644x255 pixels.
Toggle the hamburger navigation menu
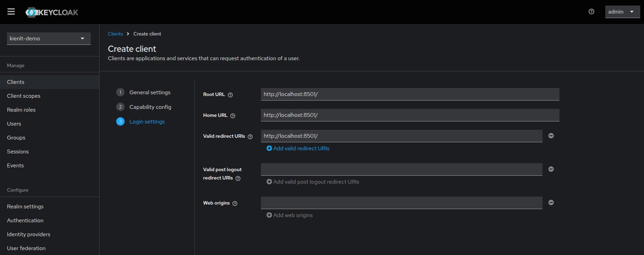11,12
